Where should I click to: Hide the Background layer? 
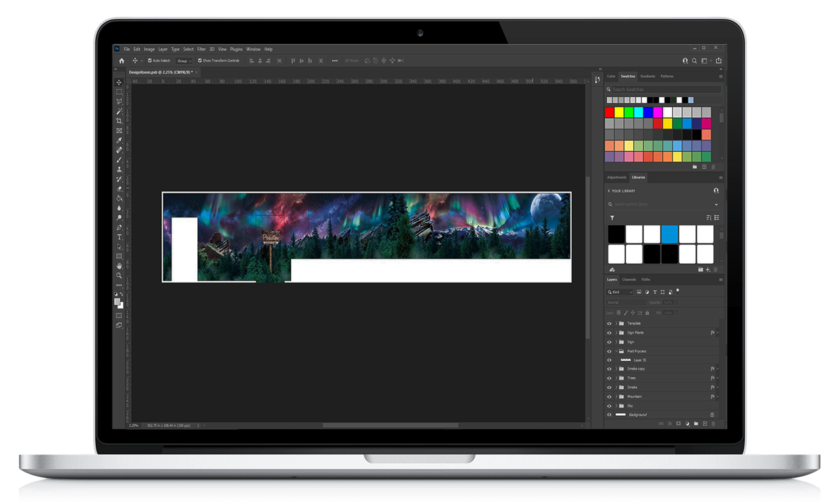[609, 415]
